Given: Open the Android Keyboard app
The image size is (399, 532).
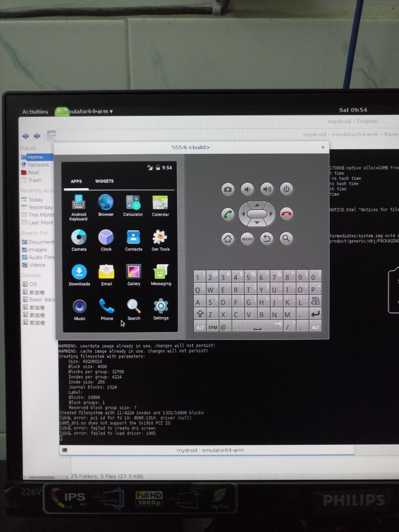Looking at the screenshot, I should pyautogui.click(x=78, y=207).
